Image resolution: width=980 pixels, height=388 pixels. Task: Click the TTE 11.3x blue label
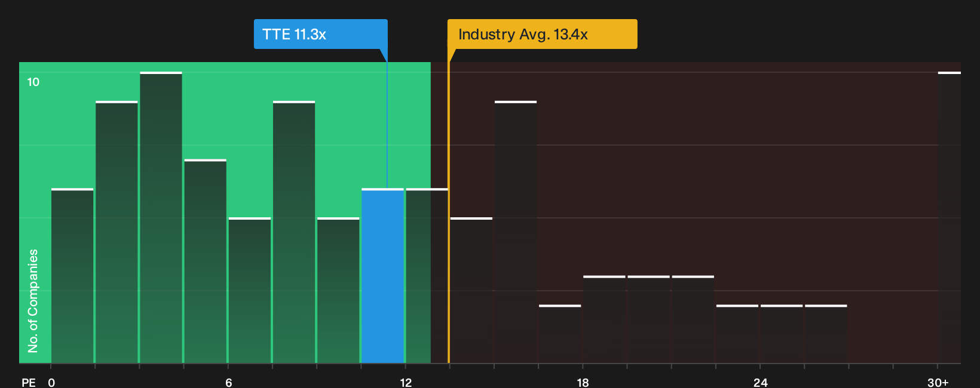(x=320, y=34)
